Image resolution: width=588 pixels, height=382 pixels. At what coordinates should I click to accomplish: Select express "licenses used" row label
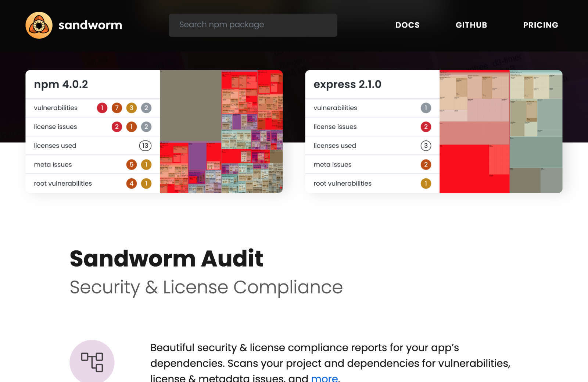[335, 146]
